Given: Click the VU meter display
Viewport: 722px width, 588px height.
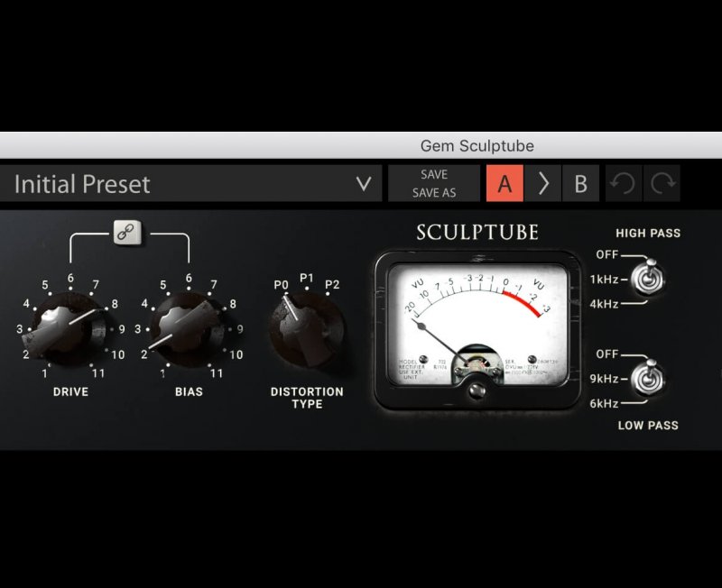Looking at the screenshot, I should point(477,326).
